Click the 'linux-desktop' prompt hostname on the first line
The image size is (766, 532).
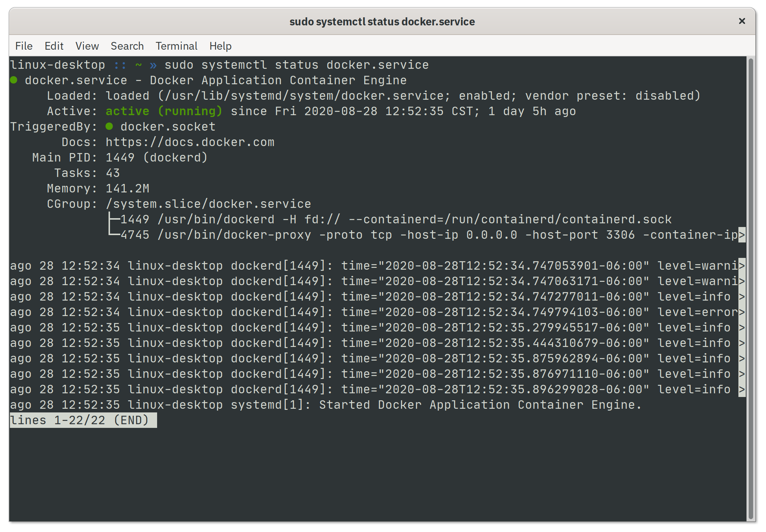pyautogui.click(x=58, y=65)
